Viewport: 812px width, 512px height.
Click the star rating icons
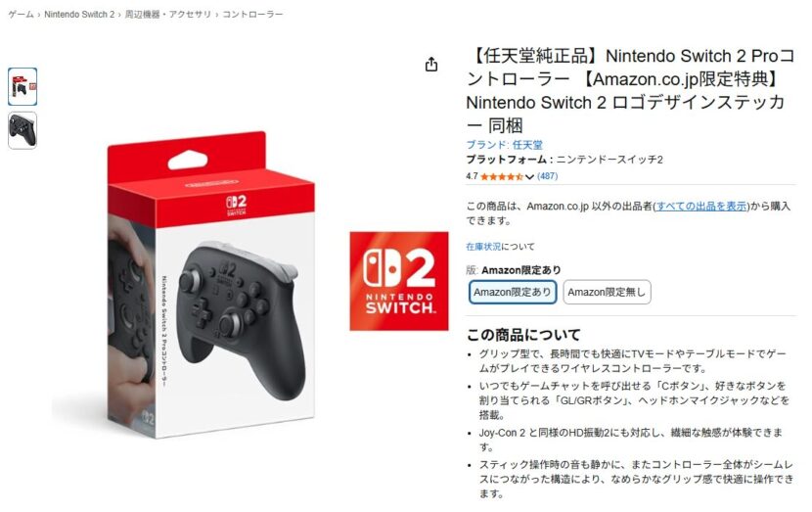pos(501,177)
